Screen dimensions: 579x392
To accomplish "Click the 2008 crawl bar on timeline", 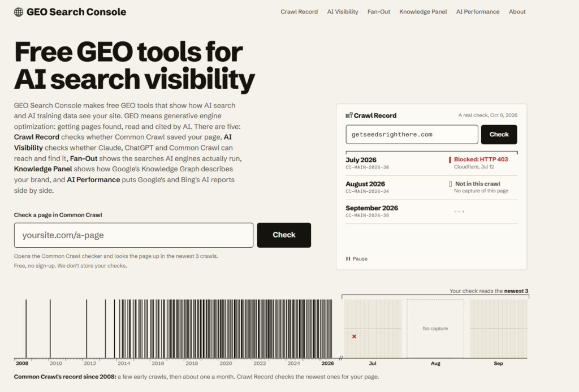I will [x=26, y=329].
